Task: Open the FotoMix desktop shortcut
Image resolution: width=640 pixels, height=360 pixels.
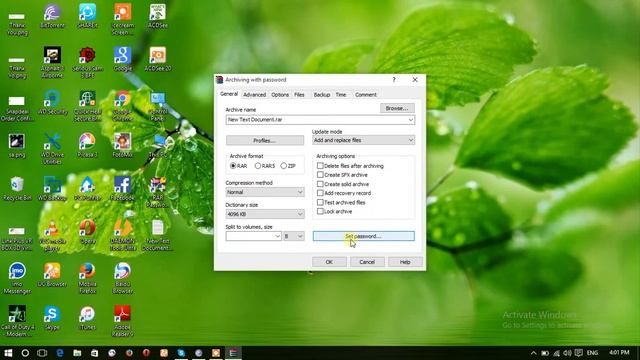Action: tap(122, 146)
